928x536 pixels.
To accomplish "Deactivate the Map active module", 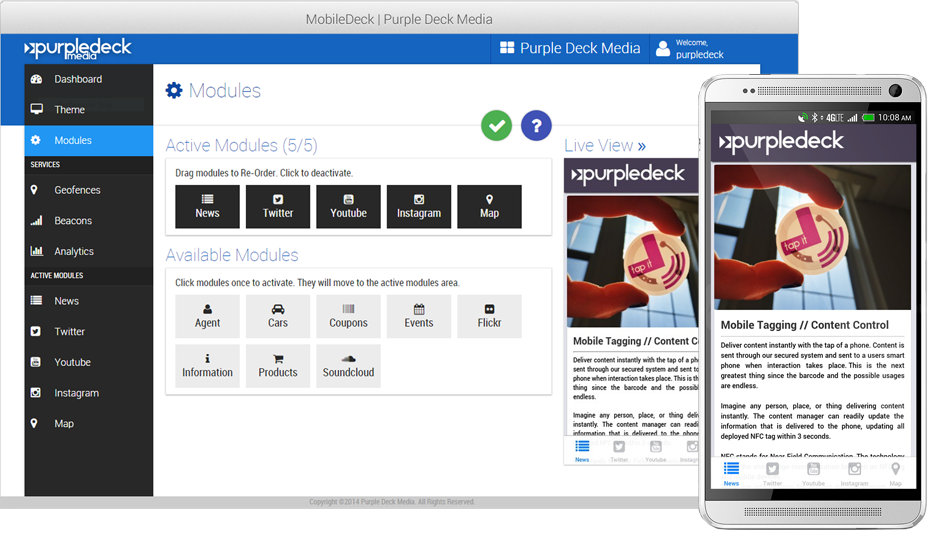I will tap(489, 206).
